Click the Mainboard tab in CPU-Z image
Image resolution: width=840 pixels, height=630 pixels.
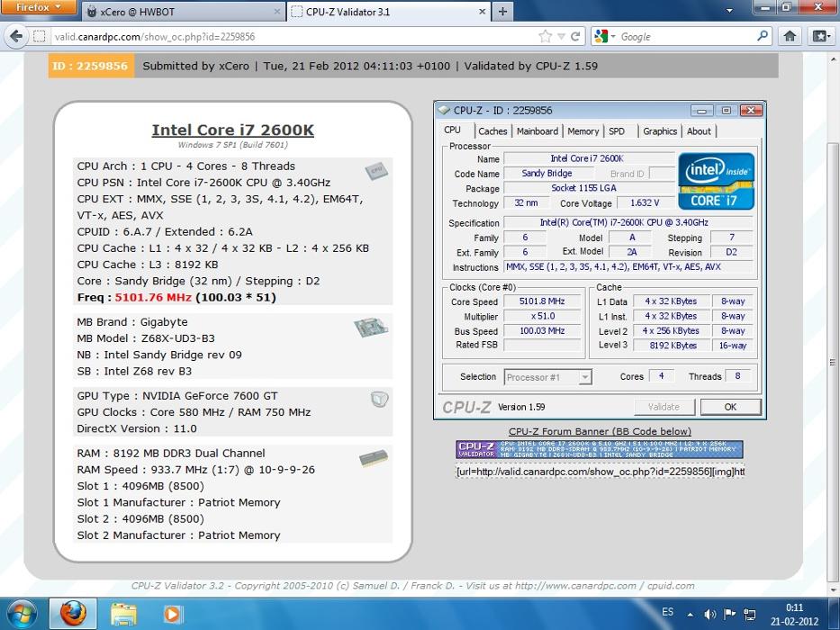[537, 131]
